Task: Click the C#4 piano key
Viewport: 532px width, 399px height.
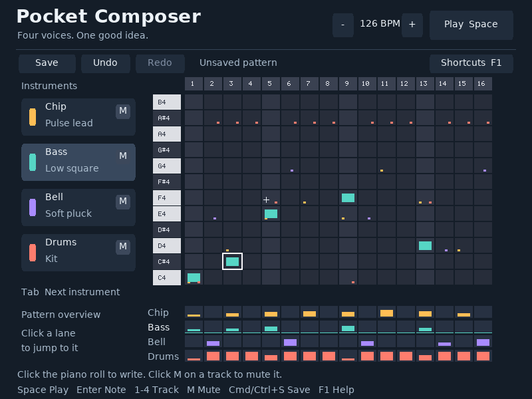Action: point(167,261)
